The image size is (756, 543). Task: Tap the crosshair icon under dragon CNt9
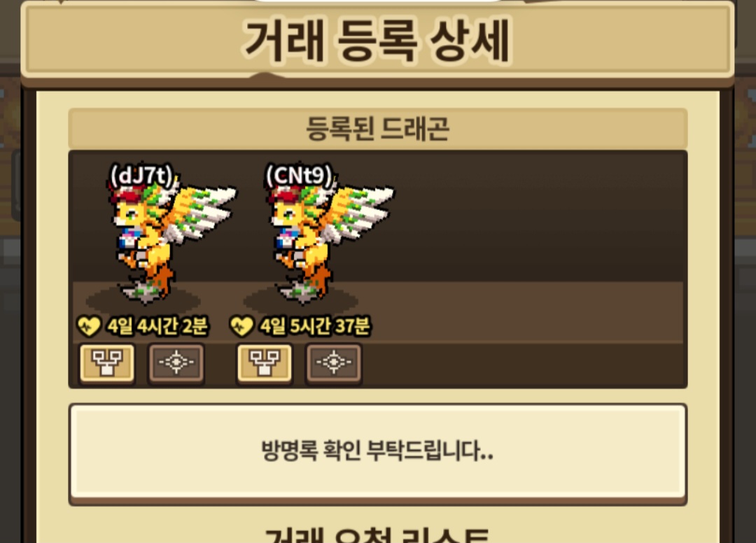(x=333, y=364)
